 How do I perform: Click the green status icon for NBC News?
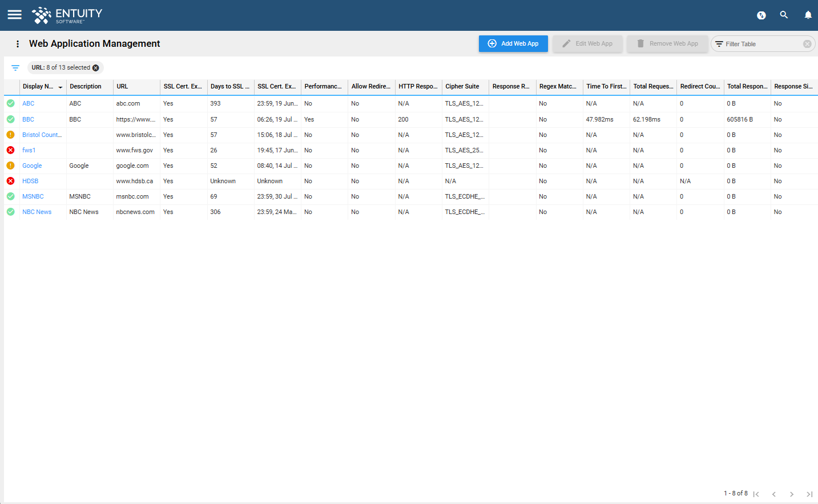(x=10, y=212)
